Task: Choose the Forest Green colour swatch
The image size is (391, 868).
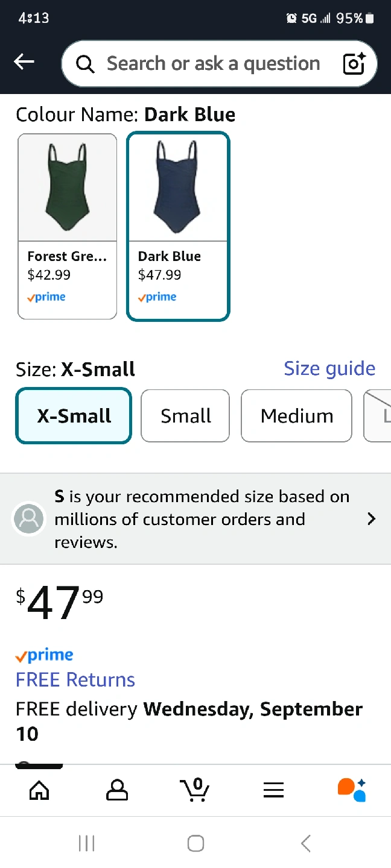Action: pyautogui.click(x=67, y=226)
